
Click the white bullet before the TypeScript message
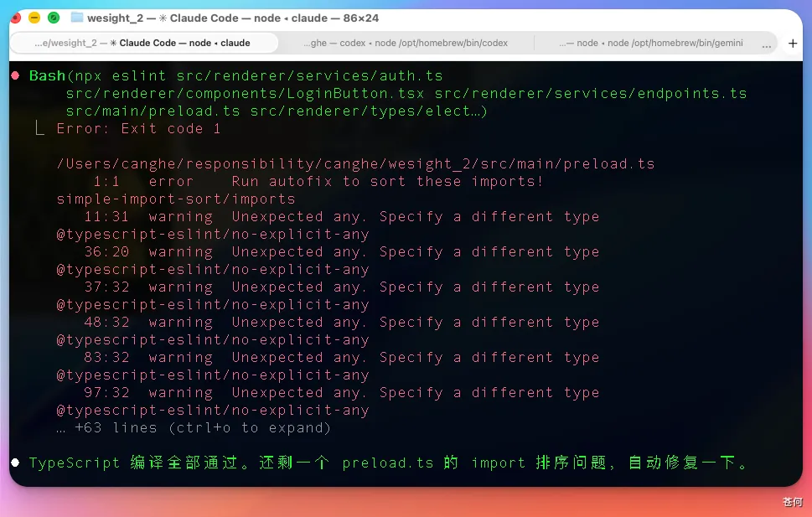(15, 463)
